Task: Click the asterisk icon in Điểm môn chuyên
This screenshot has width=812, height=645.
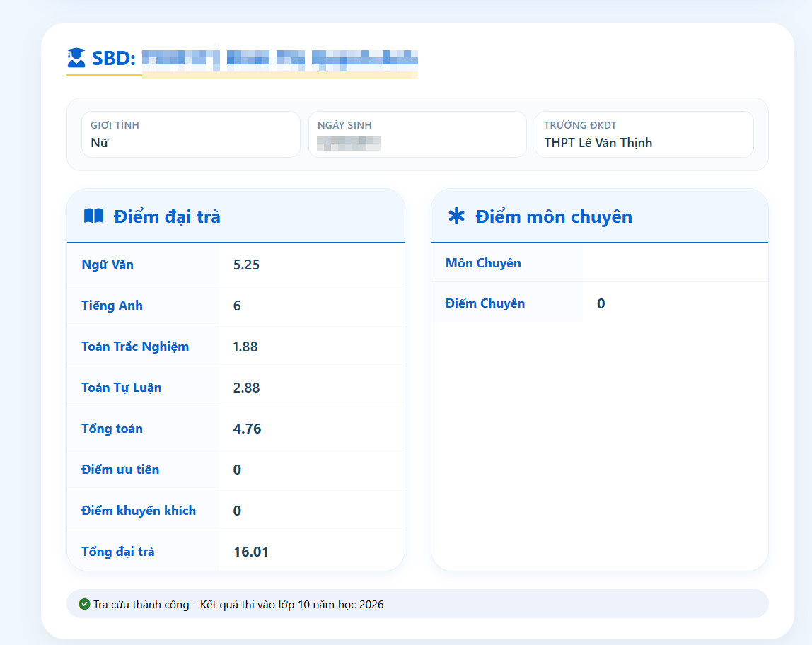Action: coord(456,216)
